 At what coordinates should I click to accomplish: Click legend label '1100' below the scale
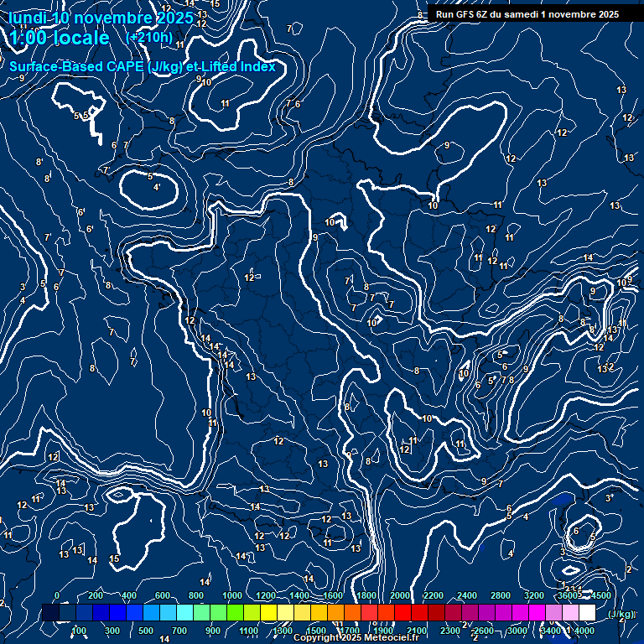pos(249,631)
